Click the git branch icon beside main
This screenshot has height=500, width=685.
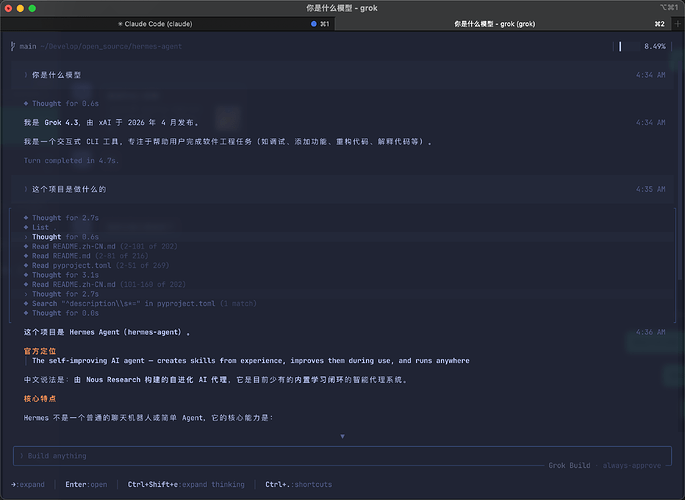13,46
